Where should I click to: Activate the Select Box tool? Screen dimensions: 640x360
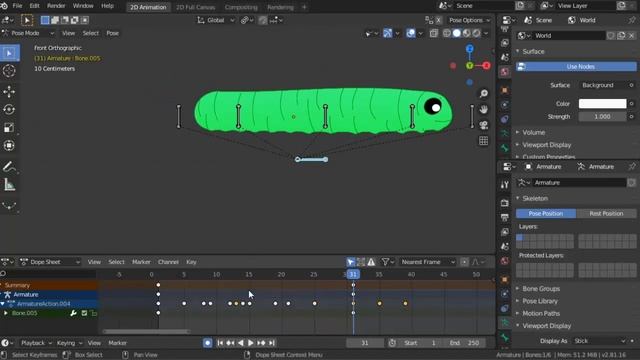9,53
